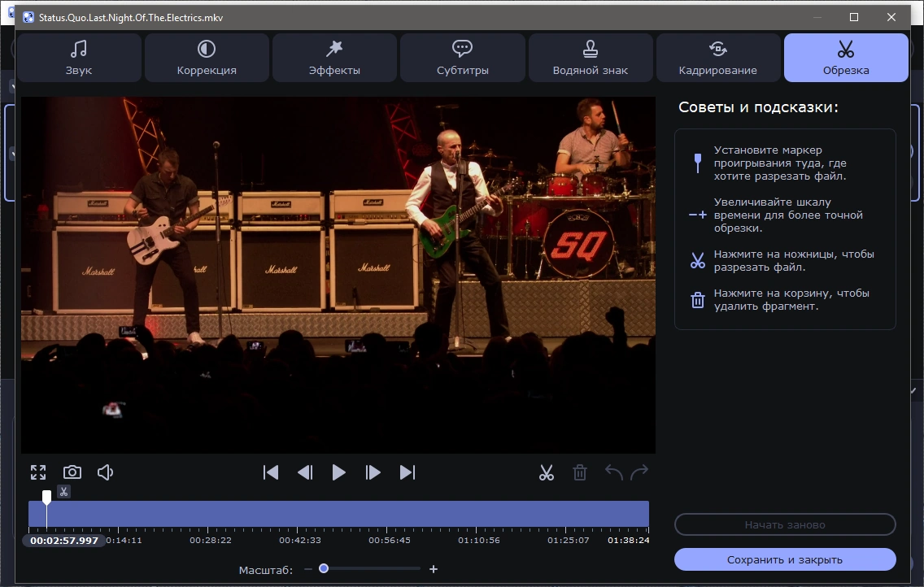Jump to the end of the video
Viewport: 924px width, 587px height.
pos(408,472)
